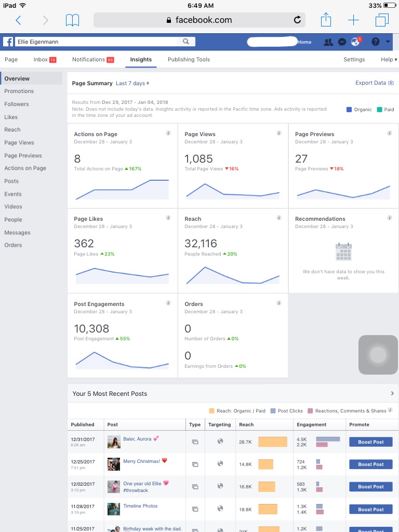The height and width of the screenshot is (532, 399).
Task: Open Facebook Messenger icon in header
Action: coord(342,42)
